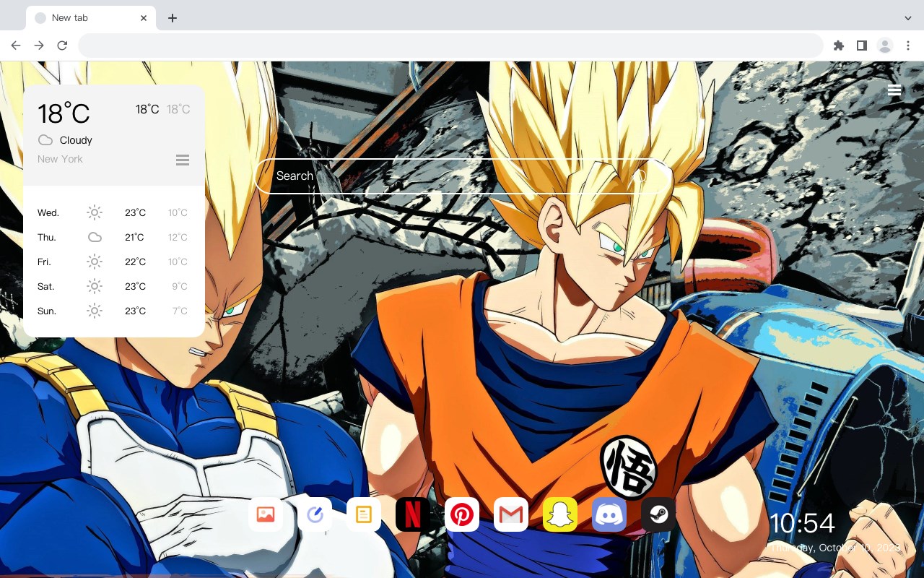Viewport: 924px width, 578px height.
Task: Click the New York location label
Action: coord(60,159)
